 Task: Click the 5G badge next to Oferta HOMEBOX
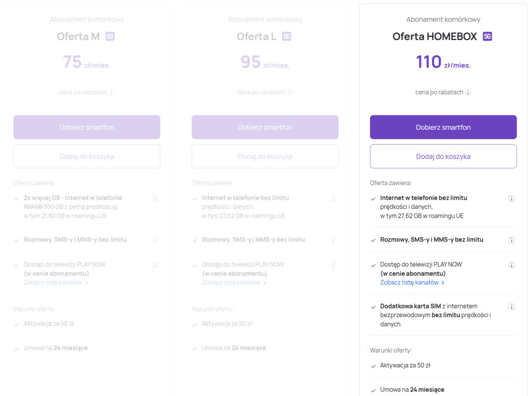[x=487, y=37]
